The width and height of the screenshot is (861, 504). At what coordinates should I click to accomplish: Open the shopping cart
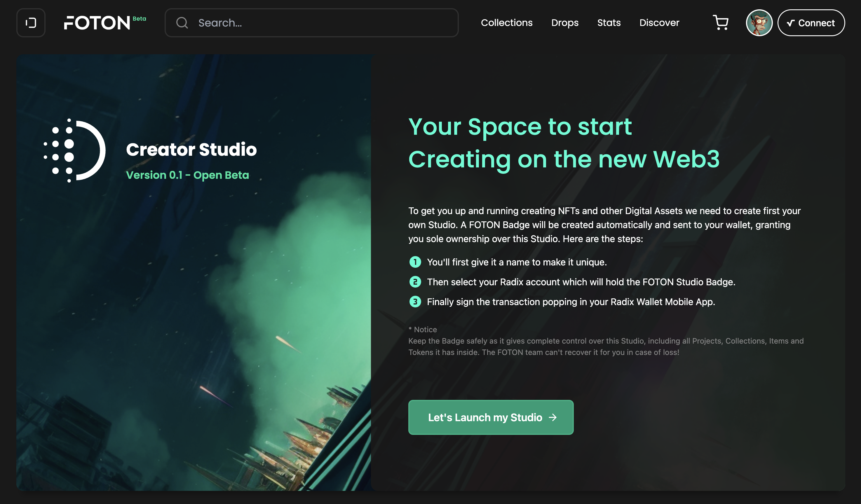pos(721,22)
